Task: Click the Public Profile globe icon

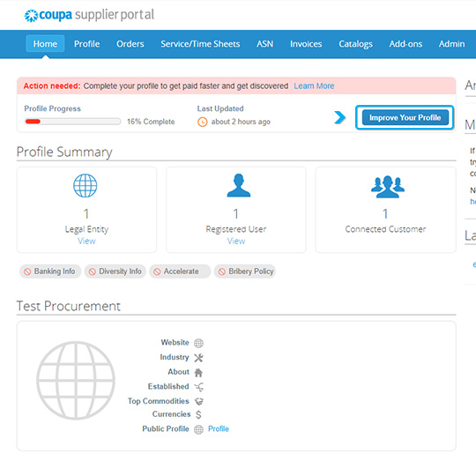Action: 198,429
